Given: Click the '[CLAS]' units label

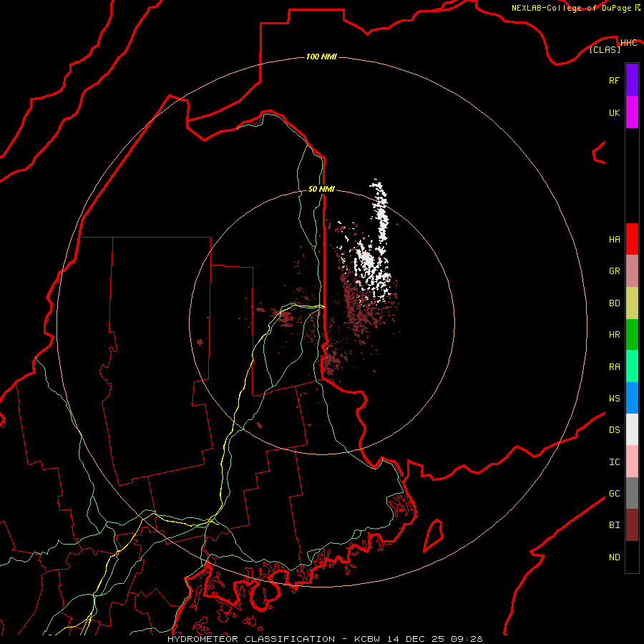Looking at the screenshot, I should click(605, 49).
